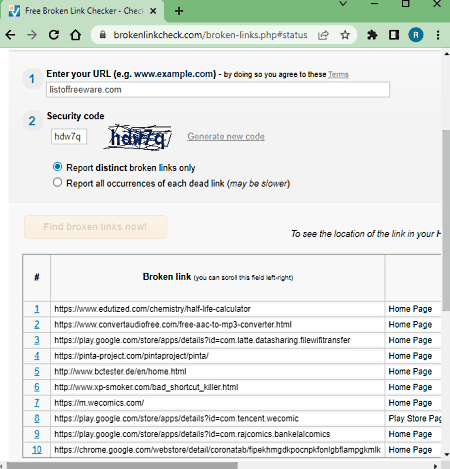Open broken link number 6
This screenshot has height=469, width=450.
(37, 387)
